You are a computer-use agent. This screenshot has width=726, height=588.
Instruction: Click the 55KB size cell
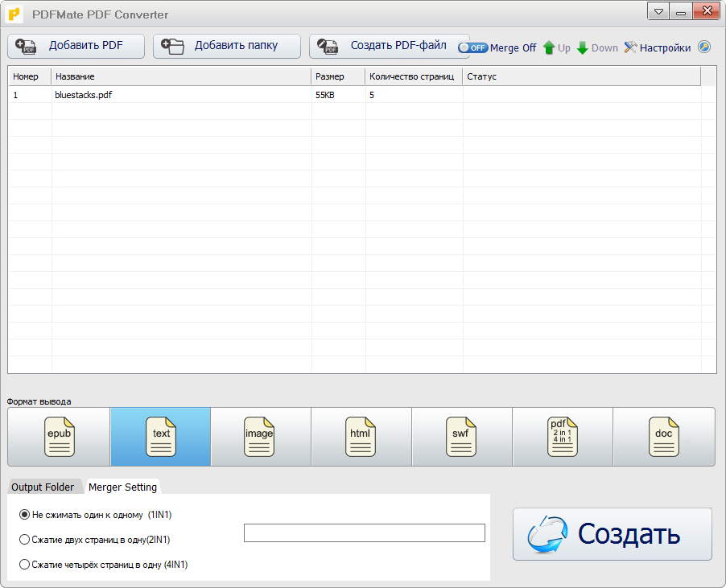[325, 95]
